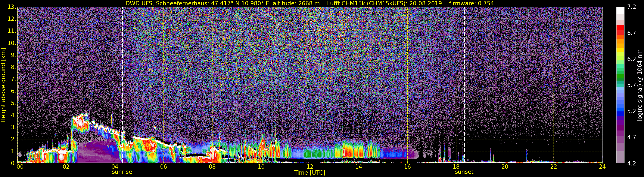The height and width of the screenshot is (177, 644).
Task: Click the colorbar value '4.2'
Action: (632, 163)
